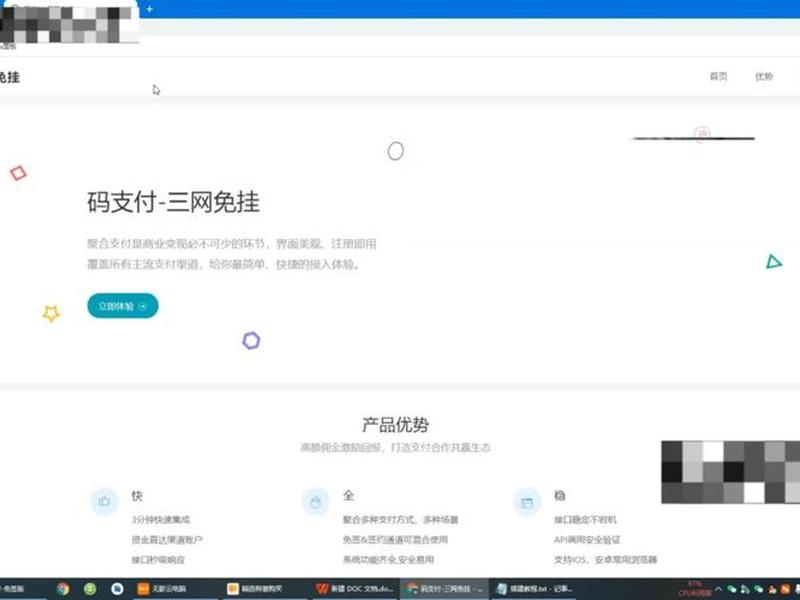Switch to 搭建教程.txt Notepad window

[535, 589]
